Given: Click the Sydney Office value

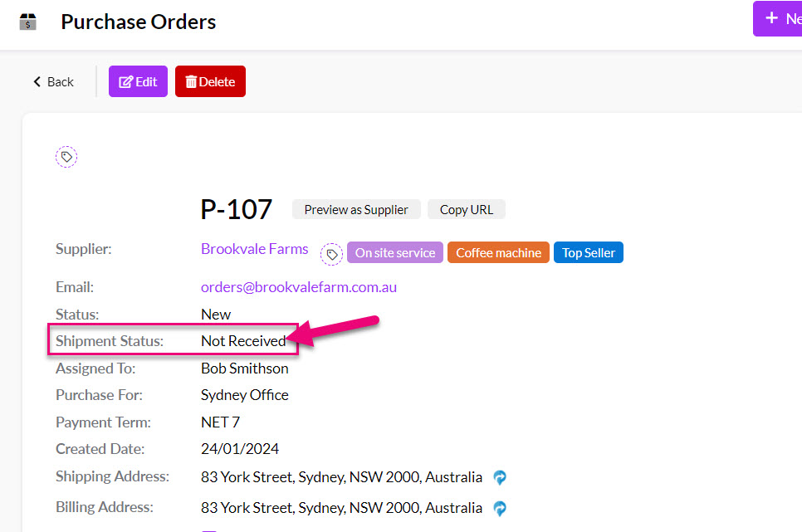Looking at the screenshot, I should click(x=244, y=395).
